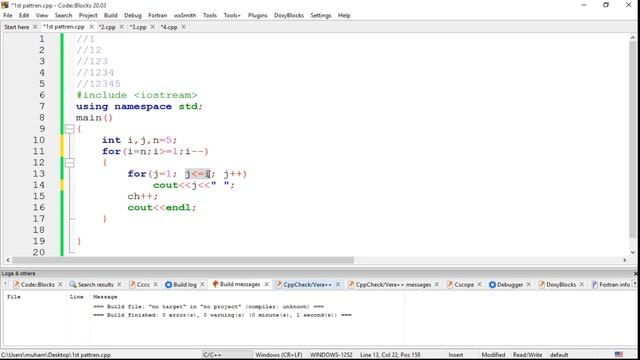Open the Settings menu

(x=321, y=16)
